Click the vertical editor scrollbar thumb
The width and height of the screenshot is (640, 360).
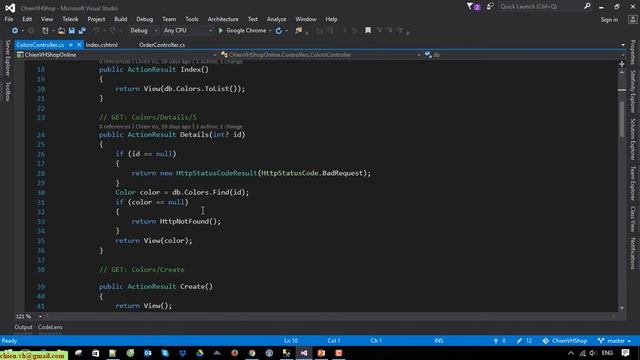pos(622,118)
